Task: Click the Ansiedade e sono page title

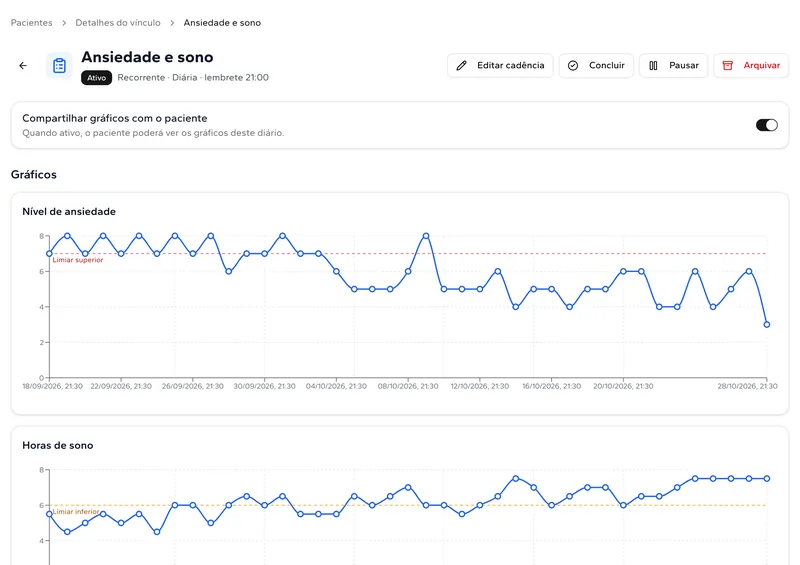Action: [147, 57]
